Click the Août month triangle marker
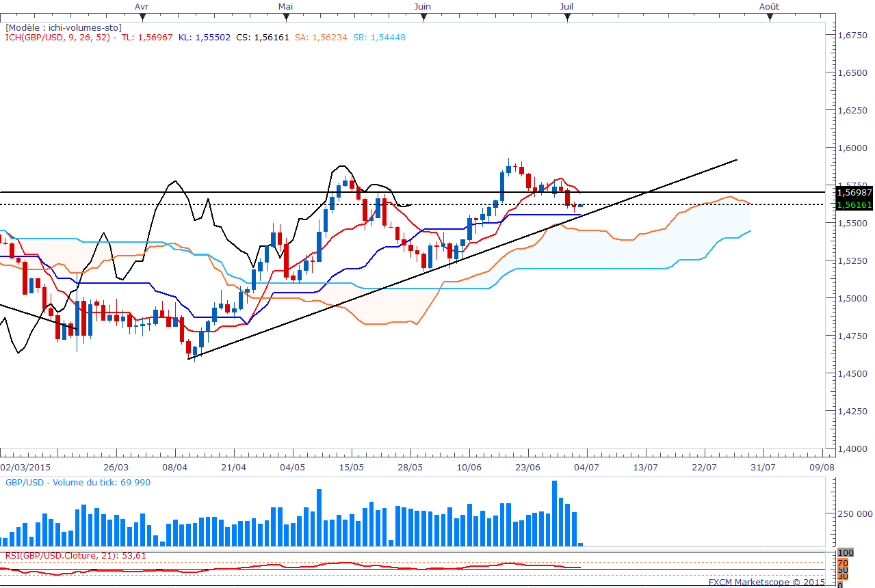Viewport: 875px width, 588px height. pyautogui.click(x=770, y=18)
